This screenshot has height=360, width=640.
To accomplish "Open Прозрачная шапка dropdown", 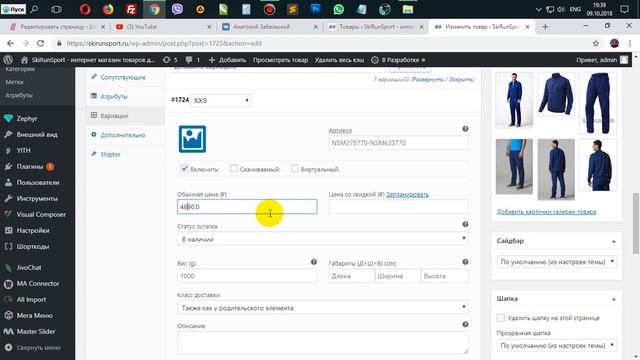I will tap(557, 345).
